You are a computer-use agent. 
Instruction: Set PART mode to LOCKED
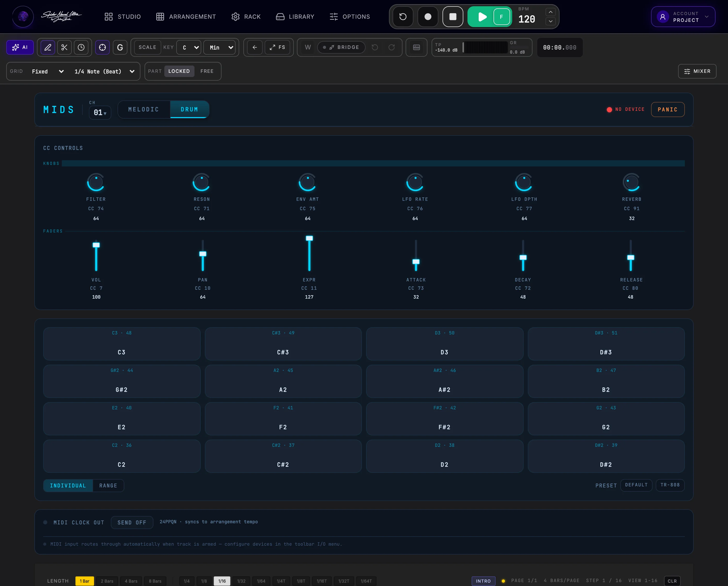[179, 71]
